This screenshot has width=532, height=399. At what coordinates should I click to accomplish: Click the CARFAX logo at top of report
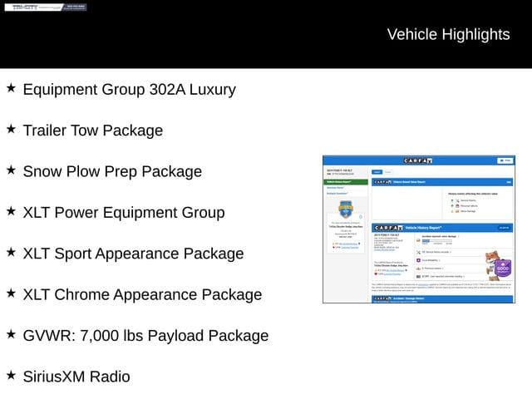point(416,160)
